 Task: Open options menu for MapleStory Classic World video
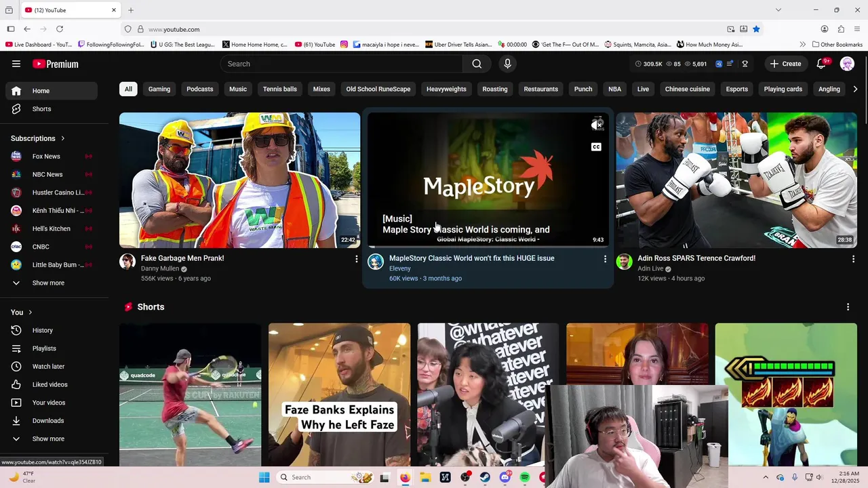pos(605,259)
